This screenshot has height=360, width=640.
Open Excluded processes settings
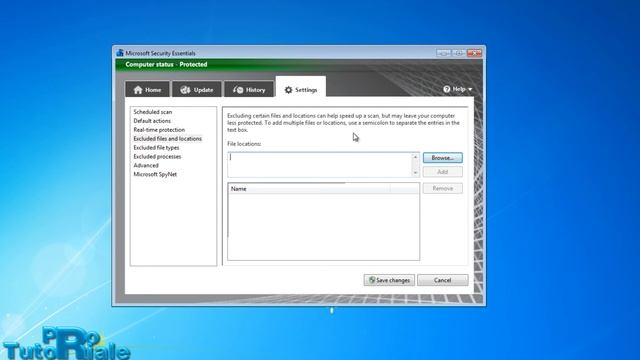point(157,157)
